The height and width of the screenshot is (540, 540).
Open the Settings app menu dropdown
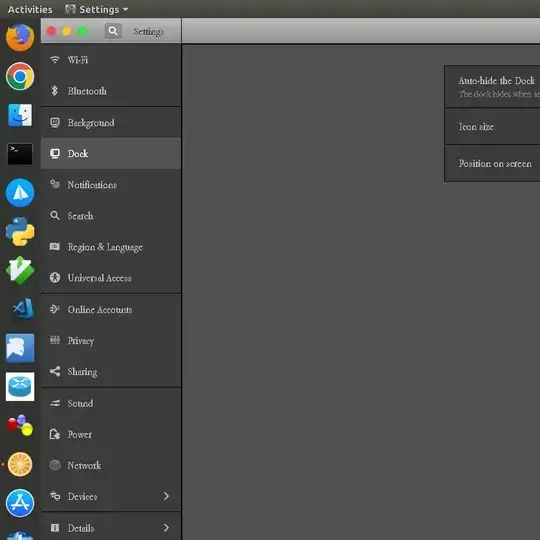[97, 9]
